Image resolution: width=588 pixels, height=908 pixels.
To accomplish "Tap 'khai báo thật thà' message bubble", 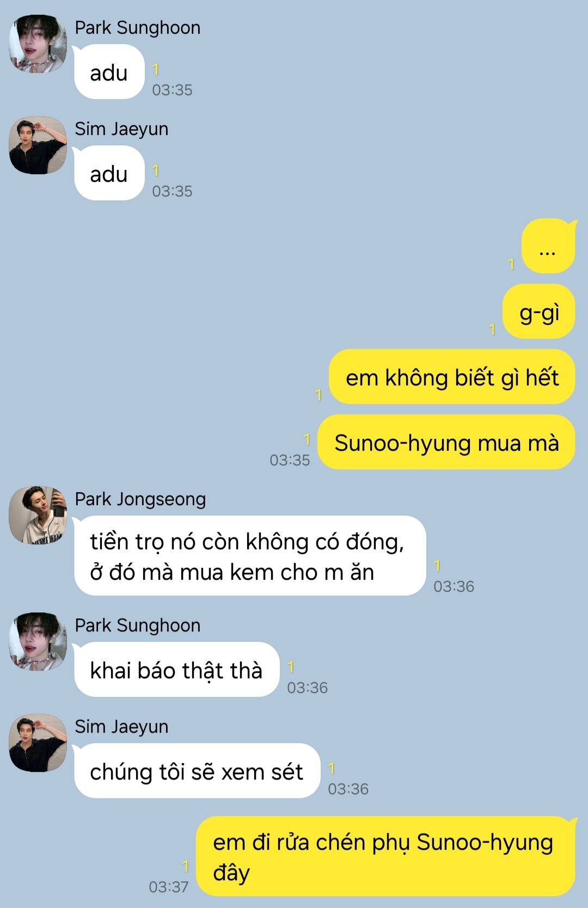I will pos(176,670).
